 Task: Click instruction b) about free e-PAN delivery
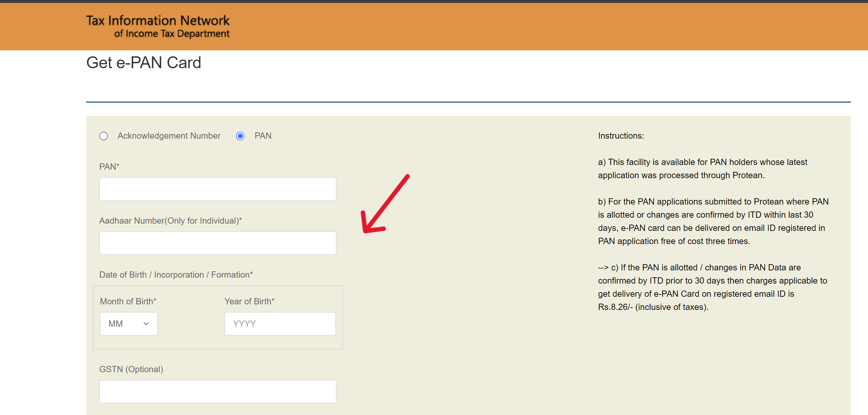click(x=713, y=221)
